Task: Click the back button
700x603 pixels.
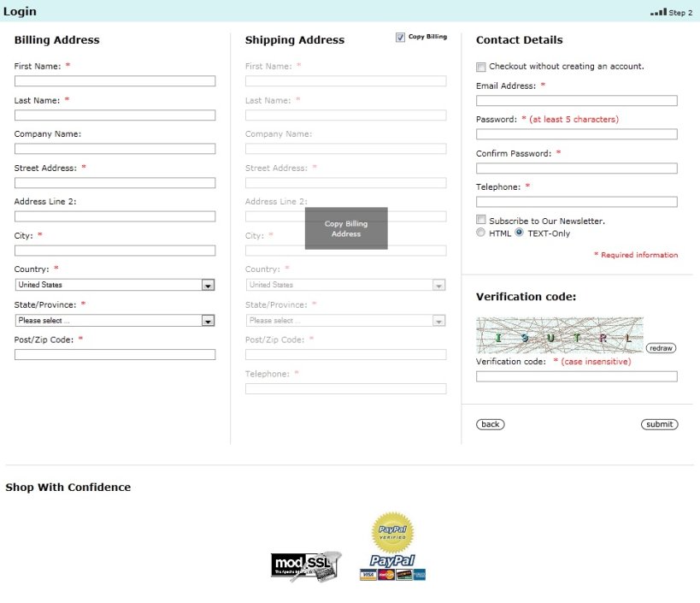Action: pos(489,423)
